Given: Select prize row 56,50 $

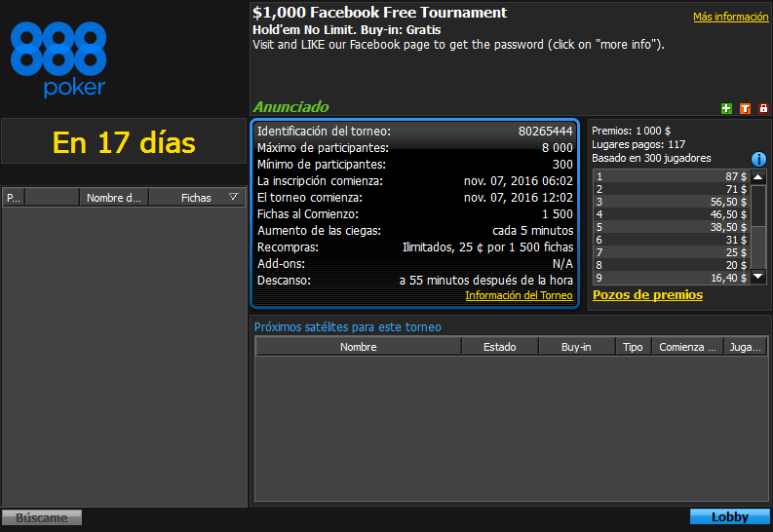Looking at the screenshot, I should point(672,202).
